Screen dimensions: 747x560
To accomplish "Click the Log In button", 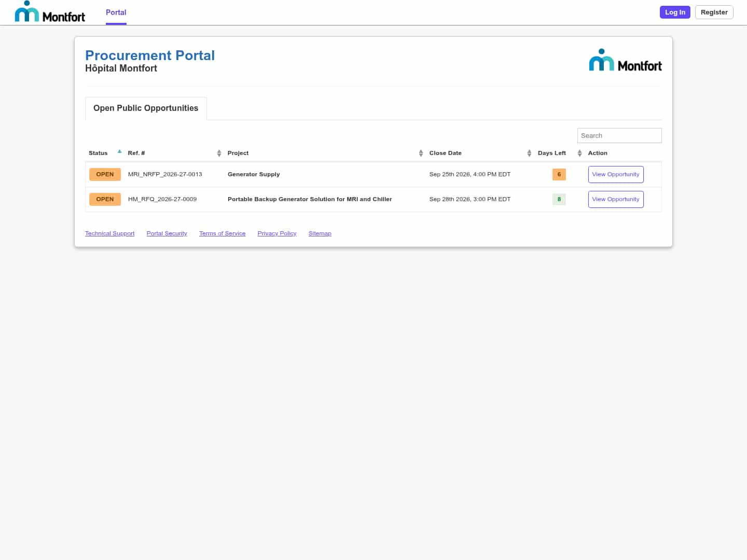I will [675, 12].
